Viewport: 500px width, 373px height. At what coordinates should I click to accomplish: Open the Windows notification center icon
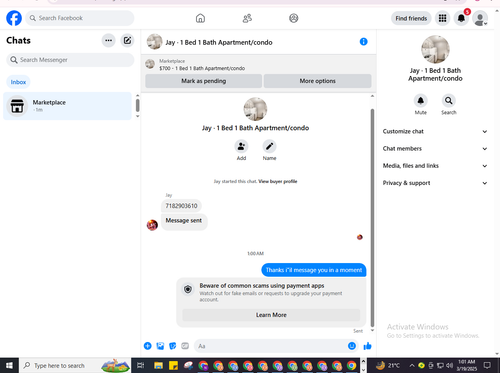pyautogui.click(x=487, y=365)
